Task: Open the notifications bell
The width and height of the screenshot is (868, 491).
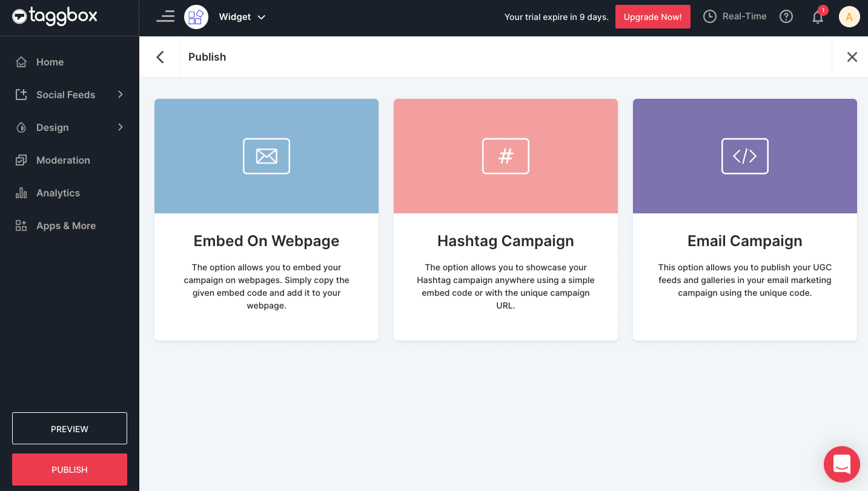Action: (x=818, y=17)
